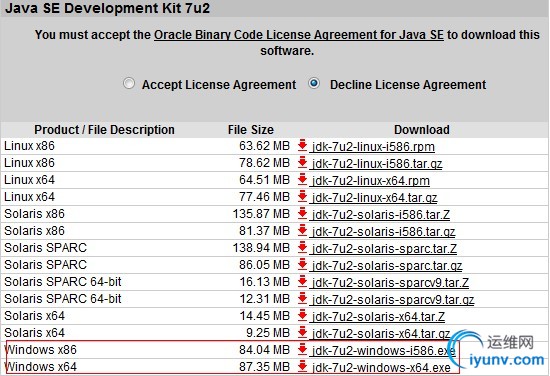This screenshot has height=376, width=550.
Task: Download jdk-7u2-windows-i586.exe
Action: click(384, 350)
